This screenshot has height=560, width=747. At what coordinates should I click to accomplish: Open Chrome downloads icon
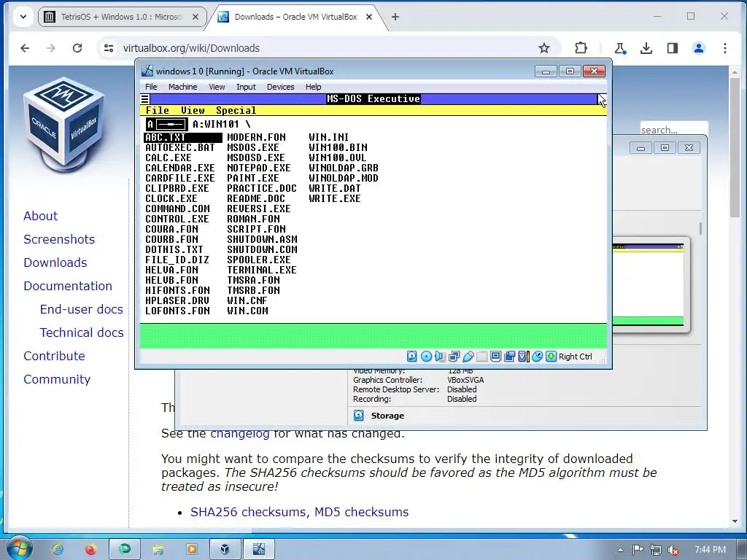pos(646,48)
